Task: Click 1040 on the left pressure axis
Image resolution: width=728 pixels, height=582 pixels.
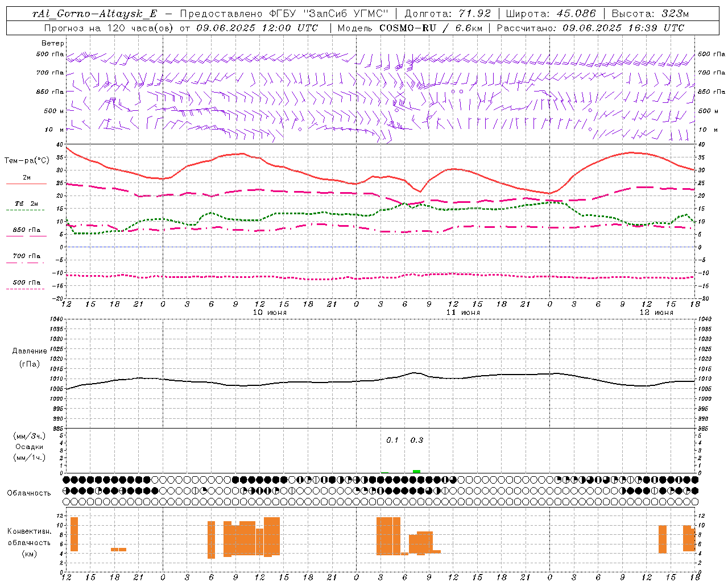Action: click(56, 319)
